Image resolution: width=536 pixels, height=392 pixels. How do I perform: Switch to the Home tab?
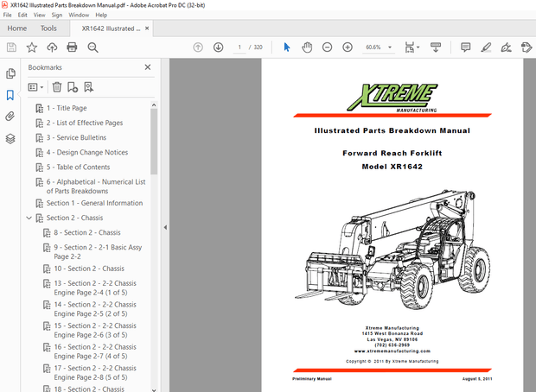click(17, 28)
